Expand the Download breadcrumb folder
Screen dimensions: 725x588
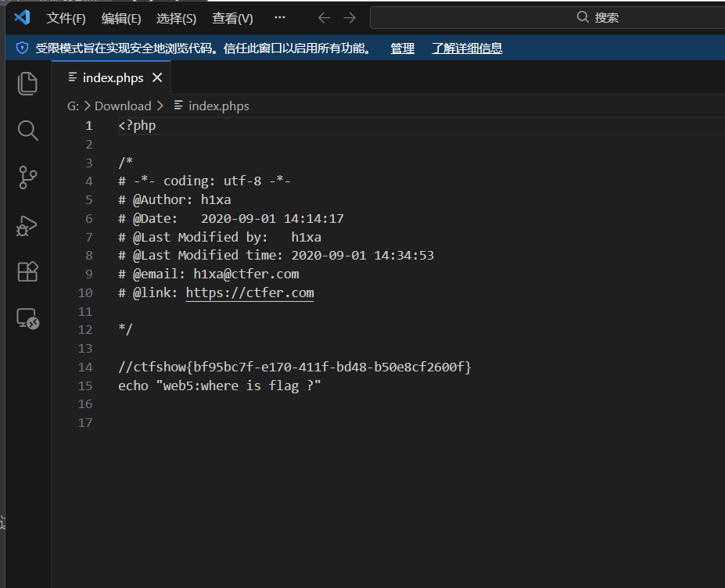pyautogui.click(x=123, y=106)
